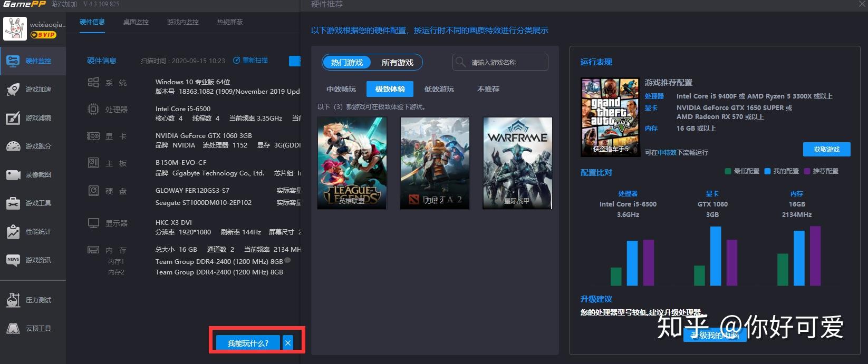Viewport: 868px width, 364px height.
Task: Focus the 请输入游戏名称 search field
Action: (500, 62)
